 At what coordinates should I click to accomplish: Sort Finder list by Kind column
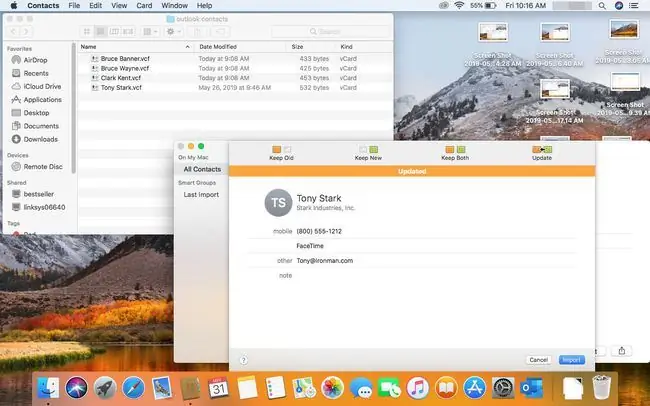[365, 47]
